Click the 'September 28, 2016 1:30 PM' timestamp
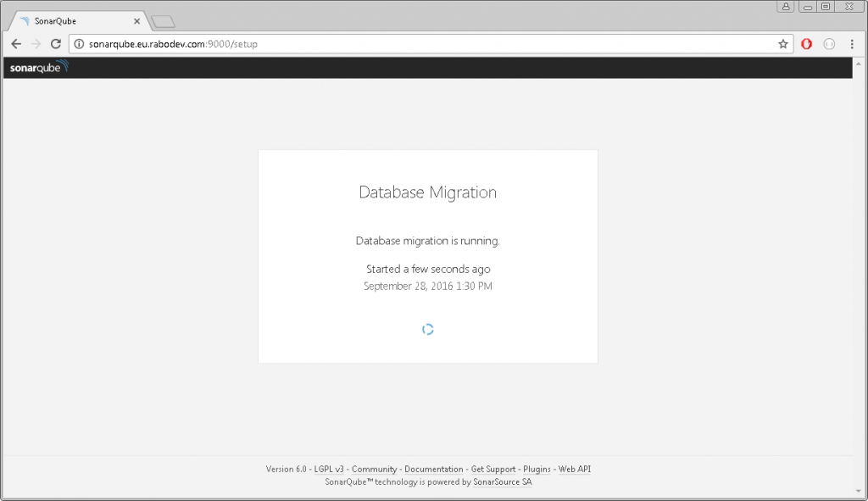Screen dimensions: 868x501 pos(427,287)
